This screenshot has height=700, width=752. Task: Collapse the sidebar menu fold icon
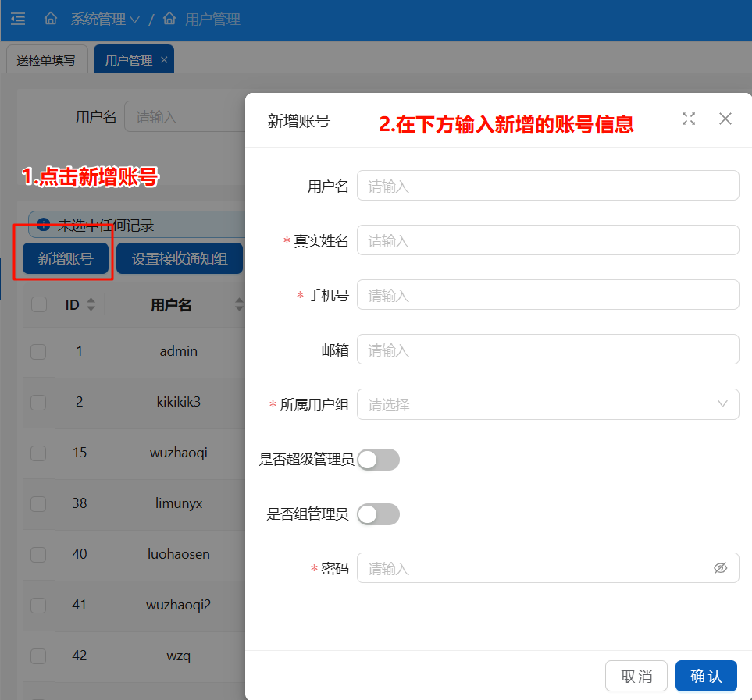pos(18,19)
